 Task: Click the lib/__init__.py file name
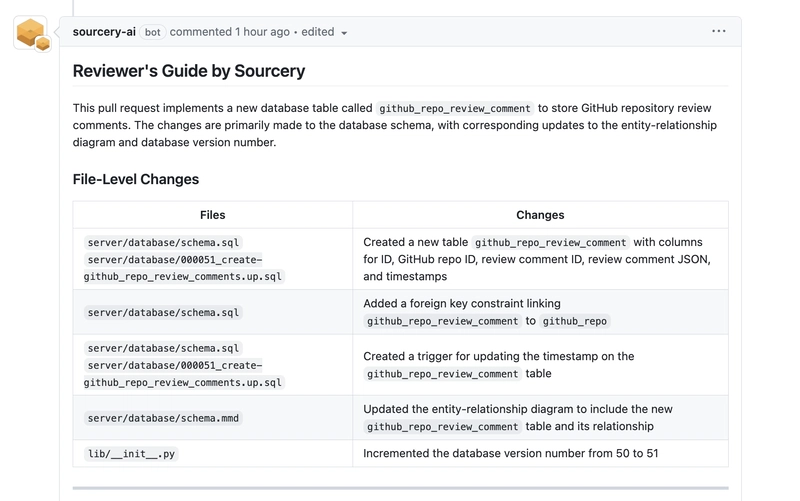coord(131,454)
